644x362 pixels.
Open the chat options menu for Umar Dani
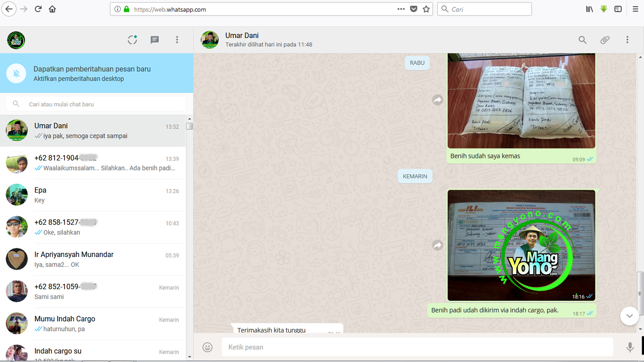(x=628, y=39)
